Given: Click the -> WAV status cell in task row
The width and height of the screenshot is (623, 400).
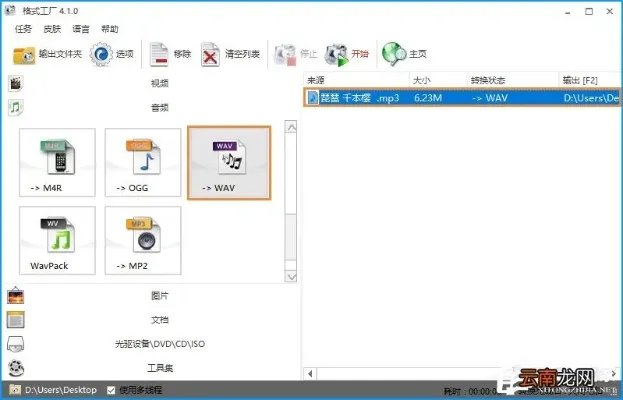Looking at the screenshot, I should coord(490,98).
